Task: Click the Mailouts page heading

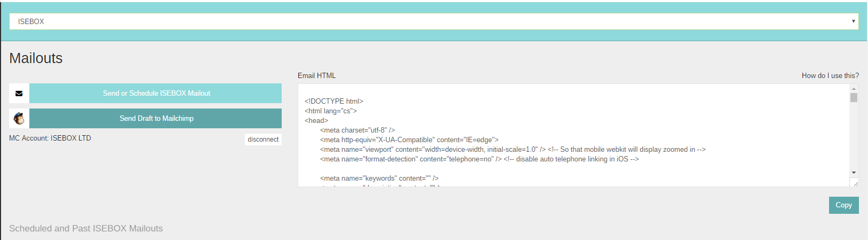Action: click(36, 58)
